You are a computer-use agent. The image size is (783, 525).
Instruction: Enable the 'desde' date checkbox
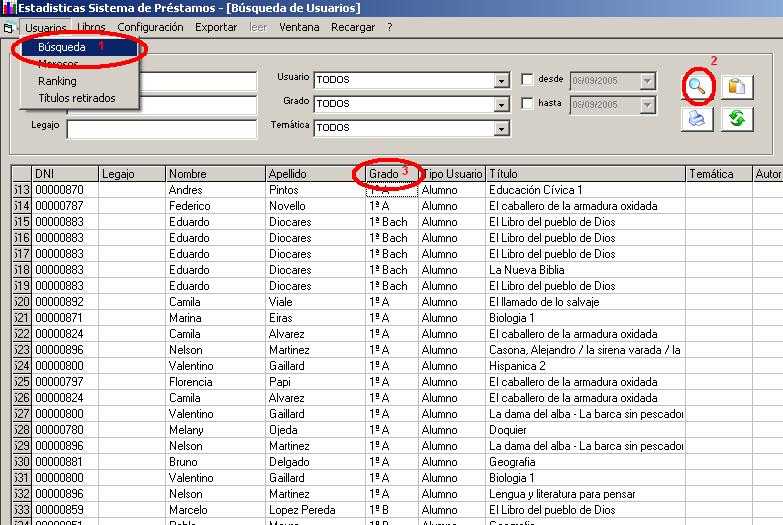coord(528,79)
